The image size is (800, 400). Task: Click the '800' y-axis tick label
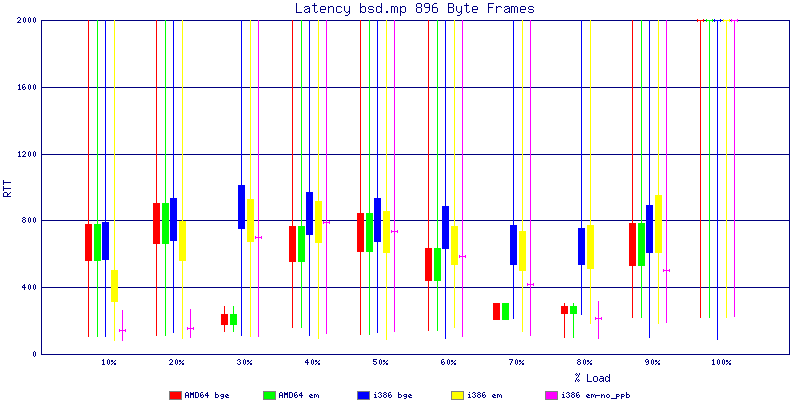pos(27,220)
